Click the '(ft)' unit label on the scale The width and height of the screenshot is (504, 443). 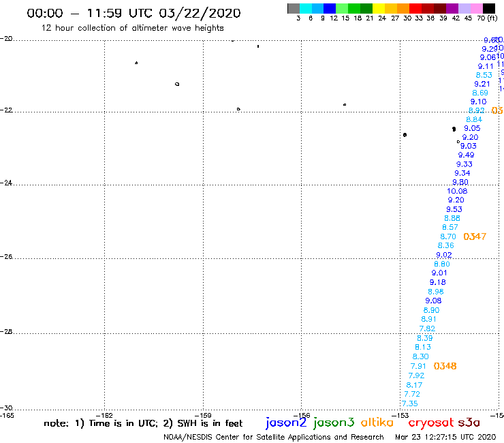[492, 18]
